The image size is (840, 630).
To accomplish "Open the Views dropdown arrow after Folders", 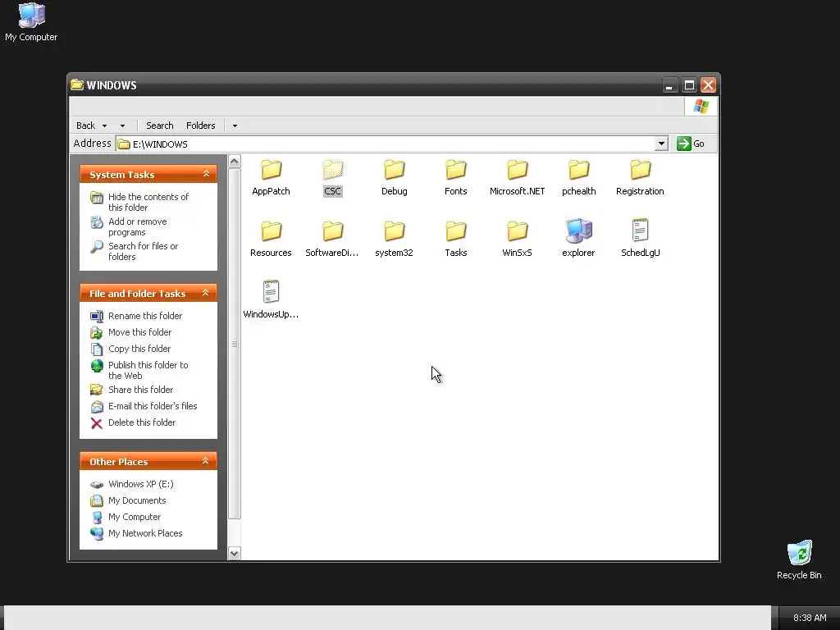I will tap(235, 126).
